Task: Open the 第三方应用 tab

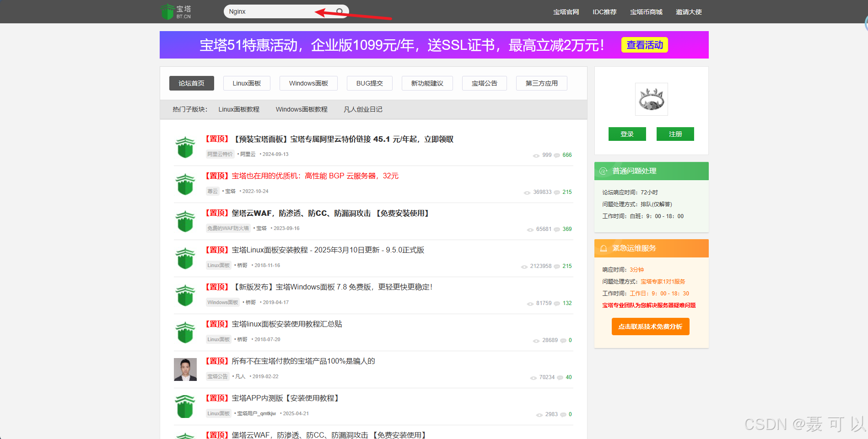Action: tap(541, 83)
